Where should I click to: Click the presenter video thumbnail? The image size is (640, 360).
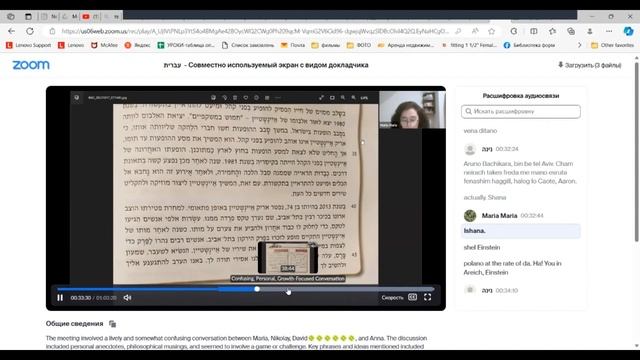coord(412,109)
